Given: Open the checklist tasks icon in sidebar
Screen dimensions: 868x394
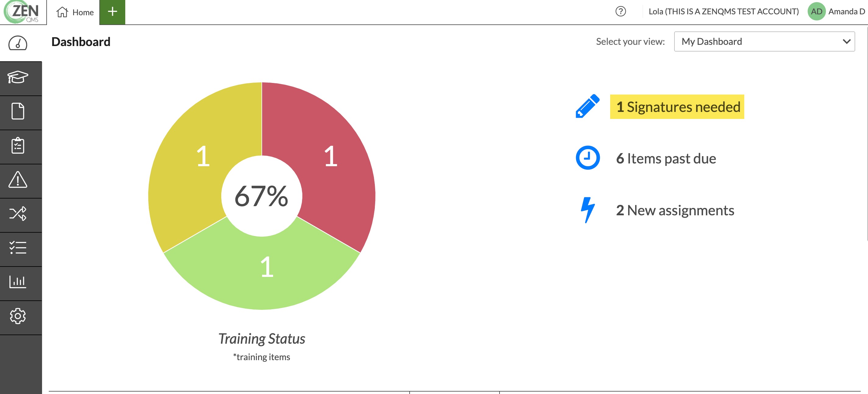Looking at the screenshot, I should (18, 248).
